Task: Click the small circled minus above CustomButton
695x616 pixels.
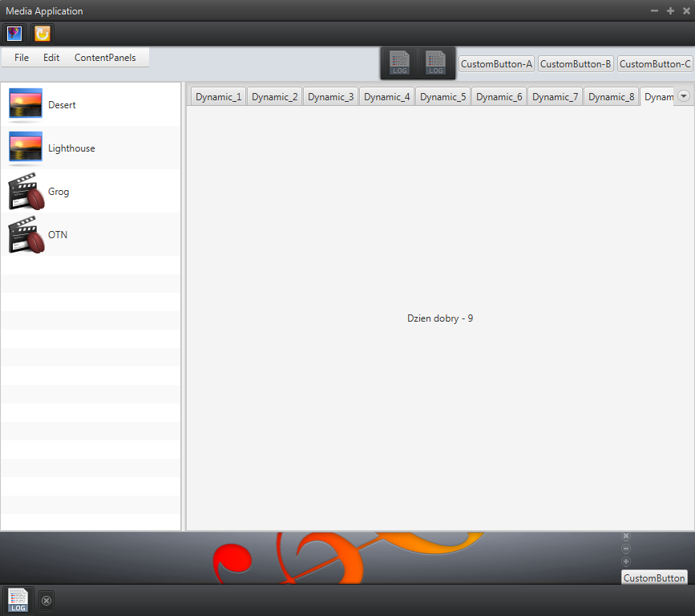Action: [x=626, y=549]
